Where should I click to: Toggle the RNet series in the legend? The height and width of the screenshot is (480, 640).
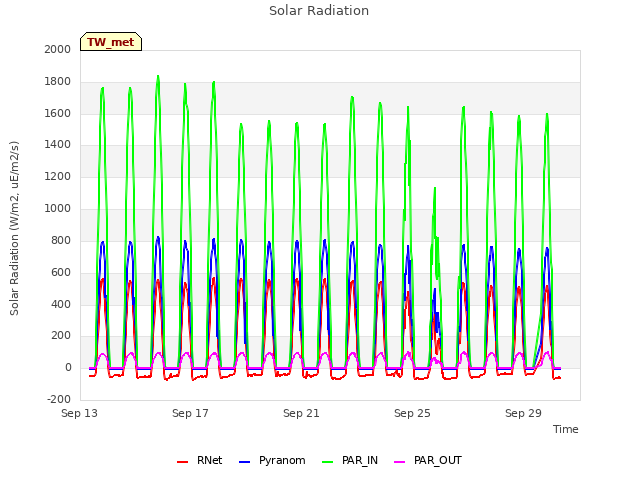(x=200, y=461)
